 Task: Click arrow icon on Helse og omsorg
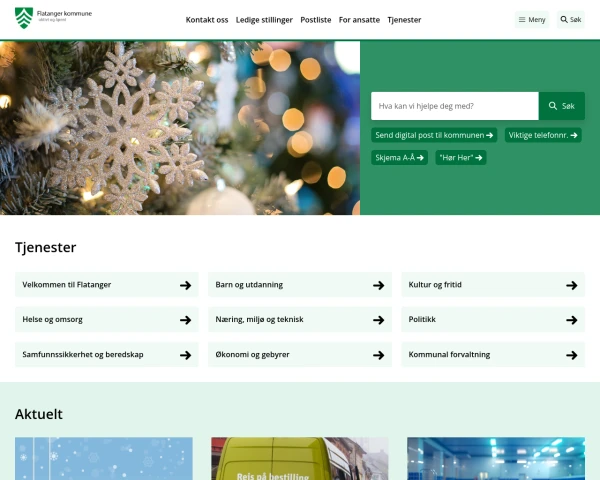186,320
